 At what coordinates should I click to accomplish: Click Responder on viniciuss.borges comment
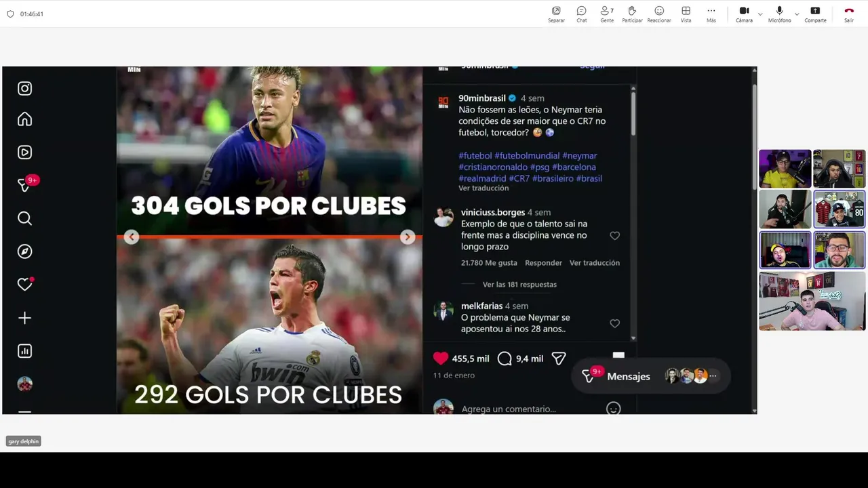(543, 263)
